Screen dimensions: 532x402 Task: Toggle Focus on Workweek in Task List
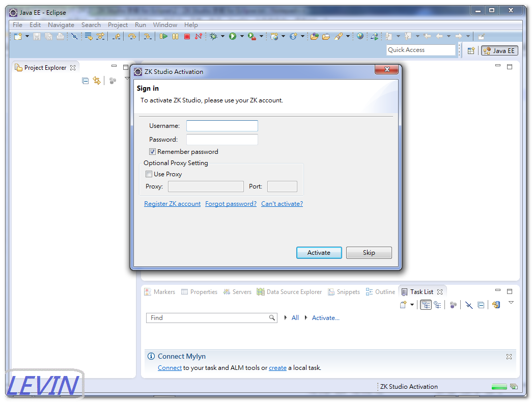[453, 305]
